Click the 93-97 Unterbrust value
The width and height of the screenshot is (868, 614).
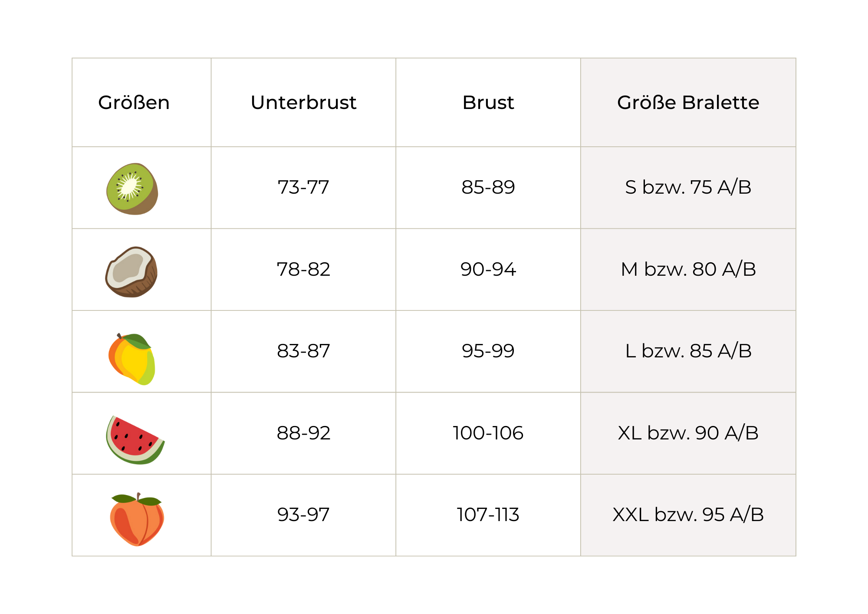(303, 515)
